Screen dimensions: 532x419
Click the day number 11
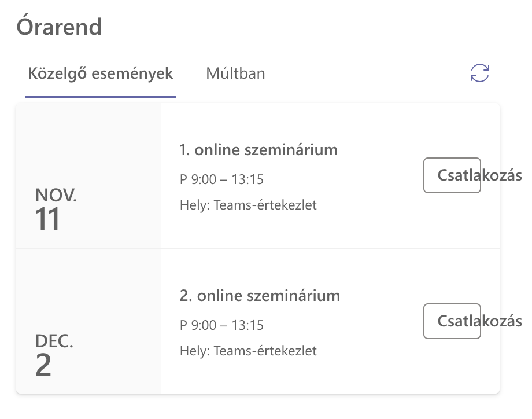(x=47, y=219)
